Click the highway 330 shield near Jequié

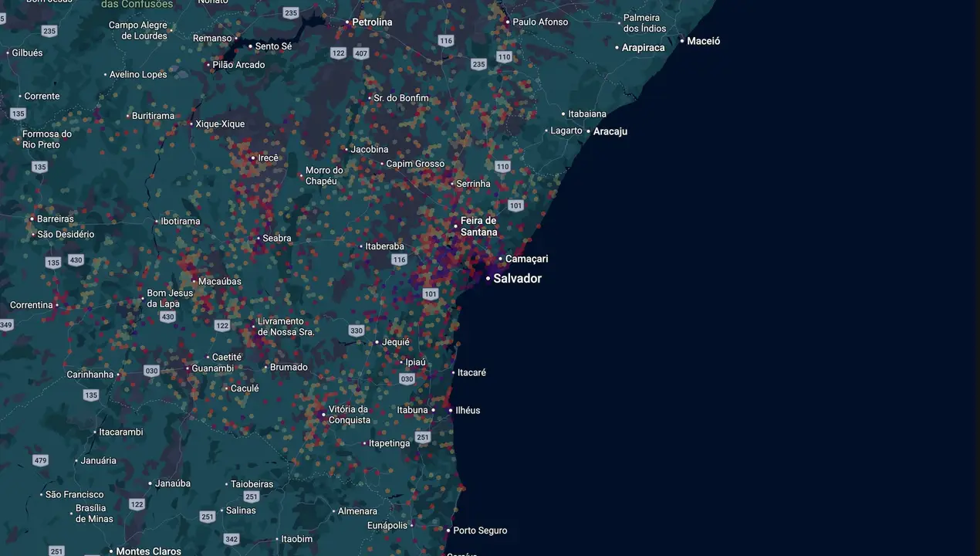[x=356, y=331]
